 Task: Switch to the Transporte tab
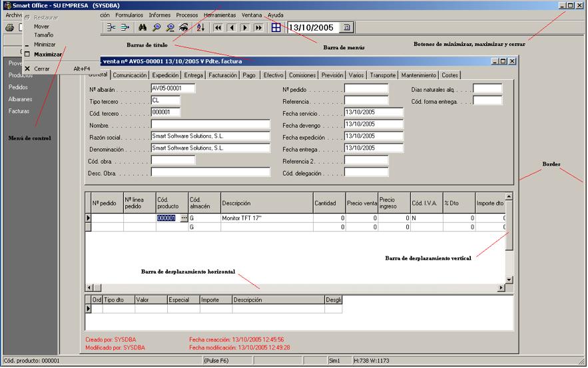[383, 76]
